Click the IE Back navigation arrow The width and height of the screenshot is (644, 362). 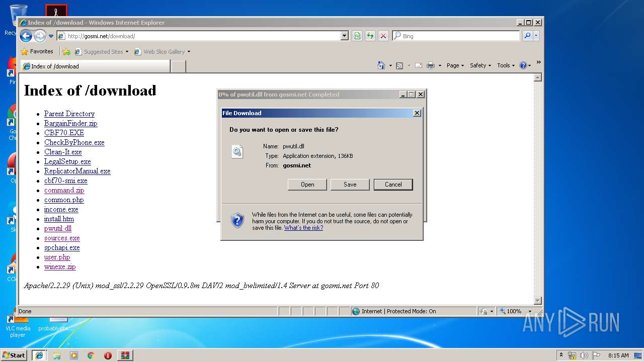tap(26, 36)
